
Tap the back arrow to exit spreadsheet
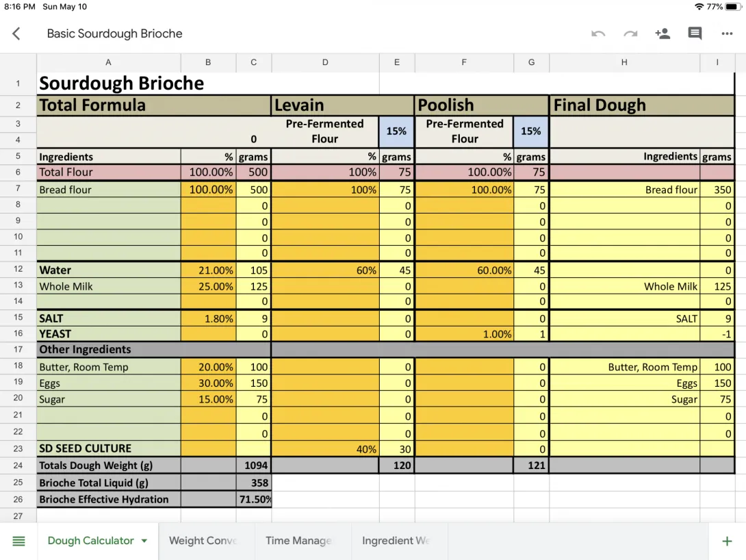click(16, 34)
